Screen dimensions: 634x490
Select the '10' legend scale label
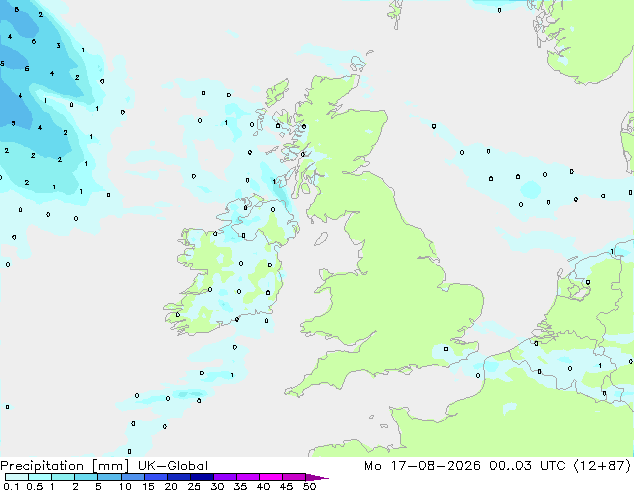pyautogui.click(x=125, y=486)
